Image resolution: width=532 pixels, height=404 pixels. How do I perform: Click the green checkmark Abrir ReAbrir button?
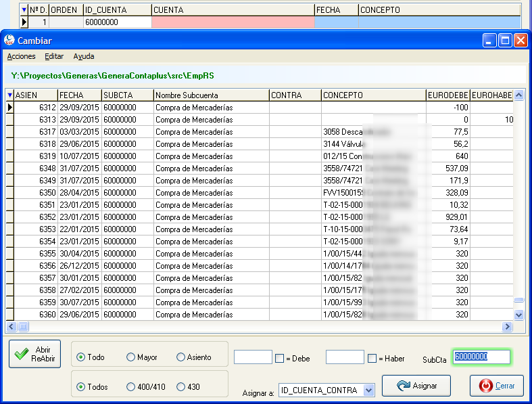[x=34, y=354]
